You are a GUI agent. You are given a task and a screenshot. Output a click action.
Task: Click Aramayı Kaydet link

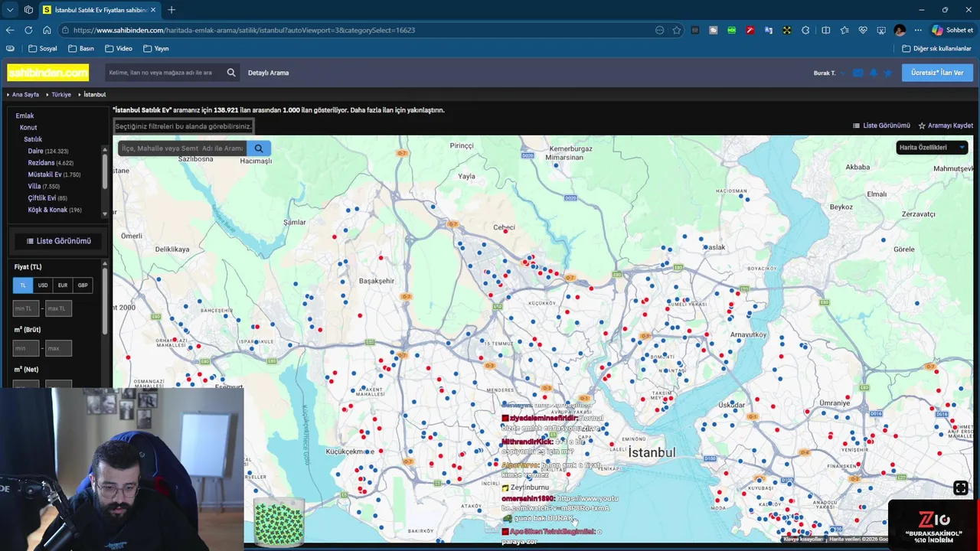[x=946, y=126]
